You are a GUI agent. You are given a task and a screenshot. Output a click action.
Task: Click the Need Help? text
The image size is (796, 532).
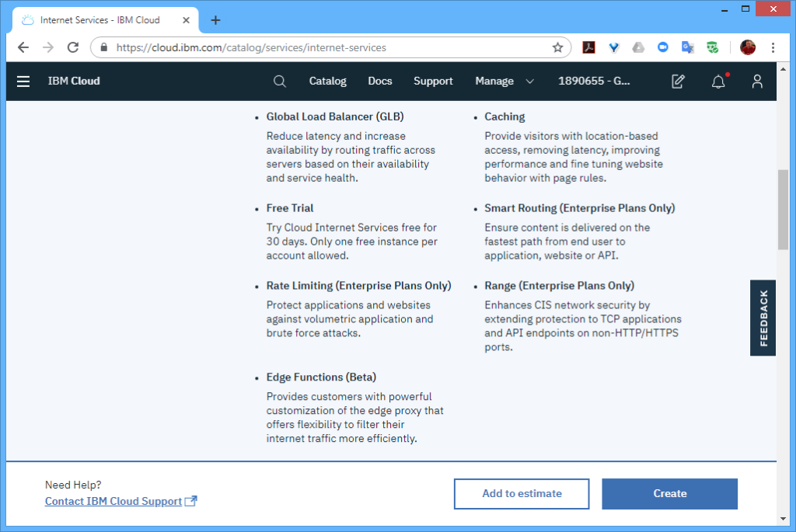[x=73, y=485]
